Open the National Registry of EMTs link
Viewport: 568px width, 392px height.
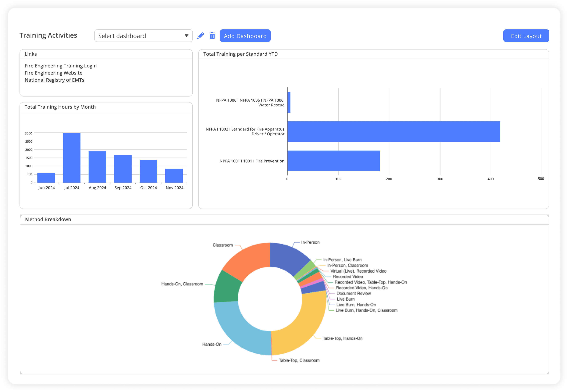(54, 80)
